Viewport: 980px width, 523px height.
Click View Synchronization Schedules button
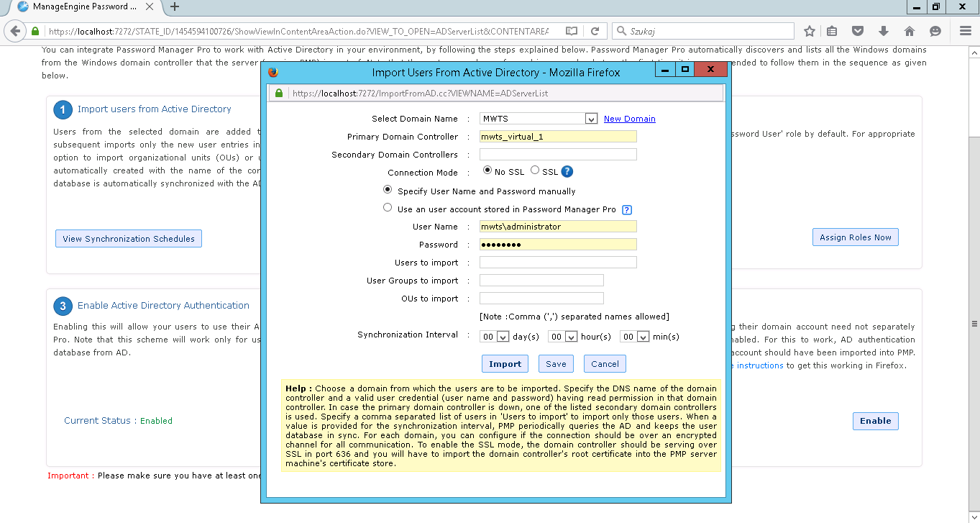pos(129,239)
